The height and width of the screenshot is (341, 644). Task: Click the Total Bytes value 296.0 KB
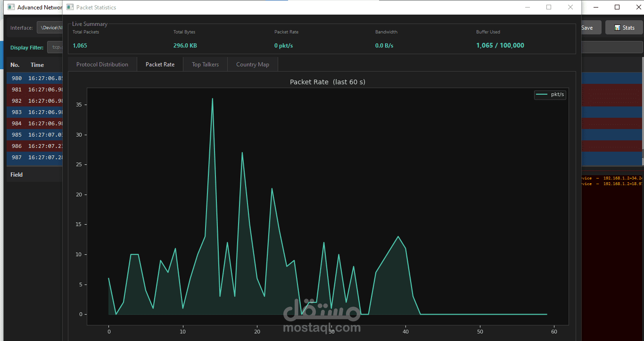tap(185, 46)
